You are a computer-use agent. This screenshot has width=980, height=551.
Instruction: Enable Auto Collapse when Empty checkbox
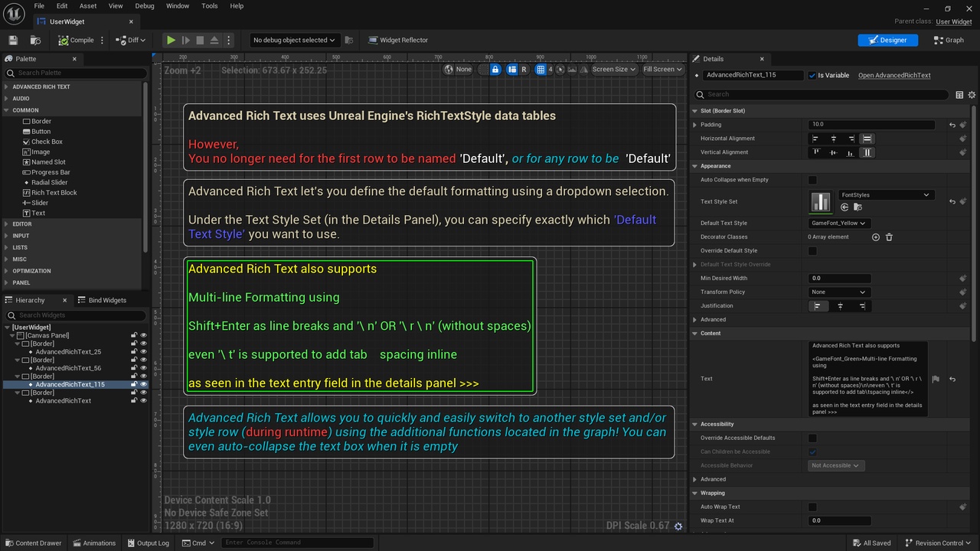(x=812, y=180)
